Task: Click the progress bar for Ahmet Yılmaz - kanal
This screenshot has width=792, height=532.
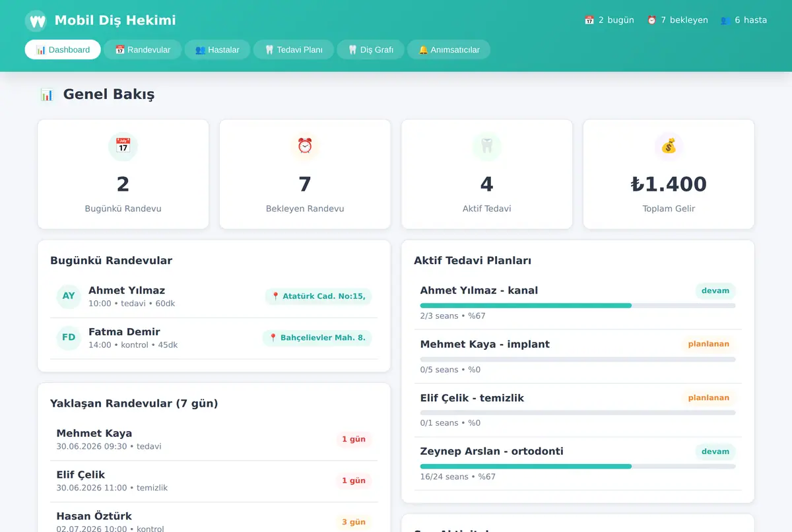Action: pyautogui.click(x=577, y=306)
